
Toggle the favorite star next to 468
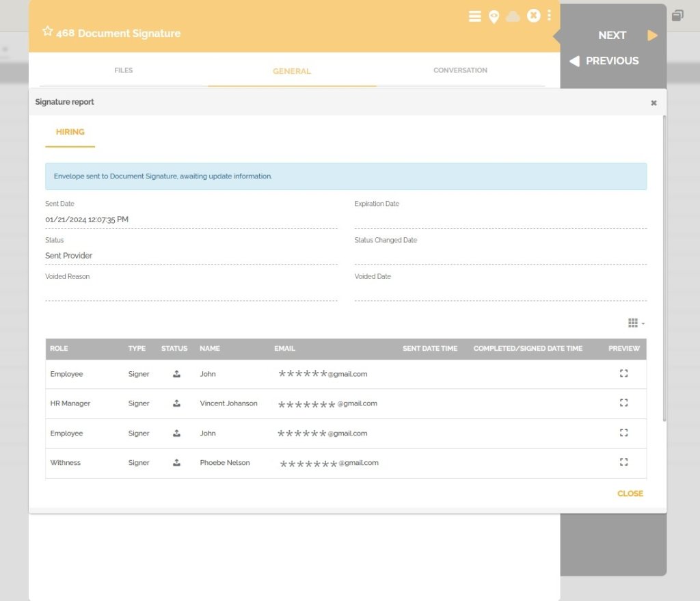pos(48,30)
